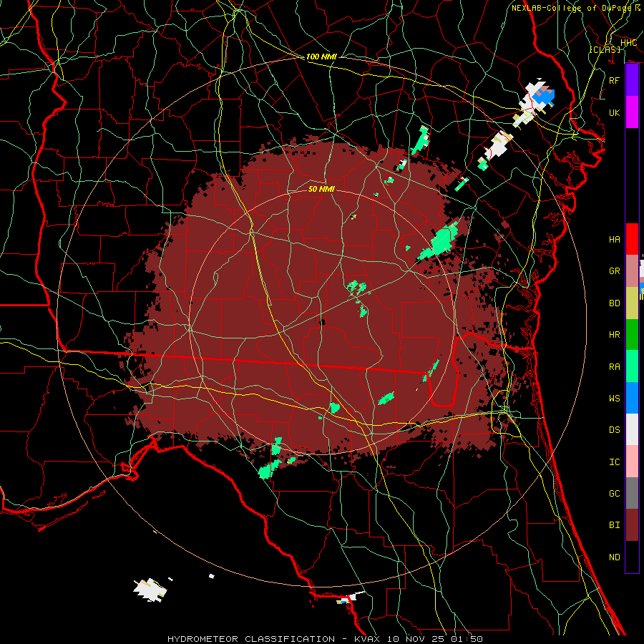Screen dimensions: 644x644
Task: Select the BD yellow legend swatch
Action: pos(632,303)
